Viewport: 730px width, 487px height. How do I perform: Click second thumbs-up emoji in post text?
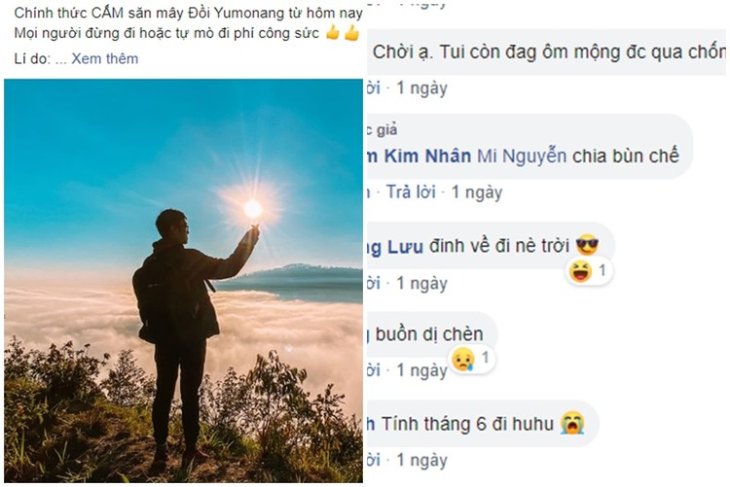click(351, 33)
